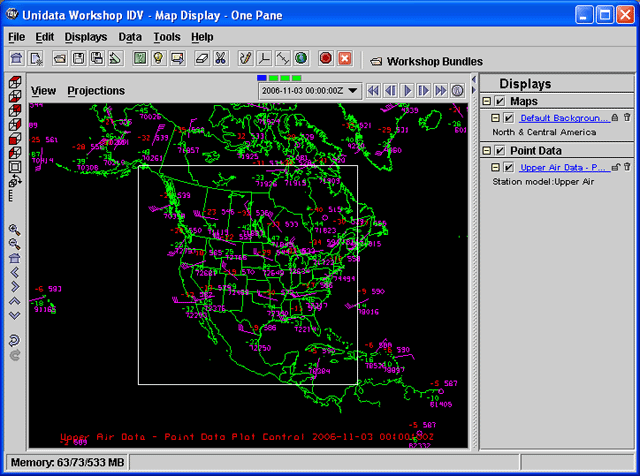Delete Upper Air Data display via trash icon
Viewport: 640px width, 476px height.
pos(628,167)
